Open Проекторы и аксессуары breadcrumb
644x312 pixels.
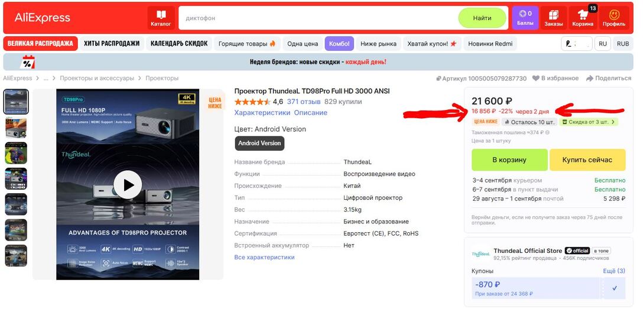(97, 78)
